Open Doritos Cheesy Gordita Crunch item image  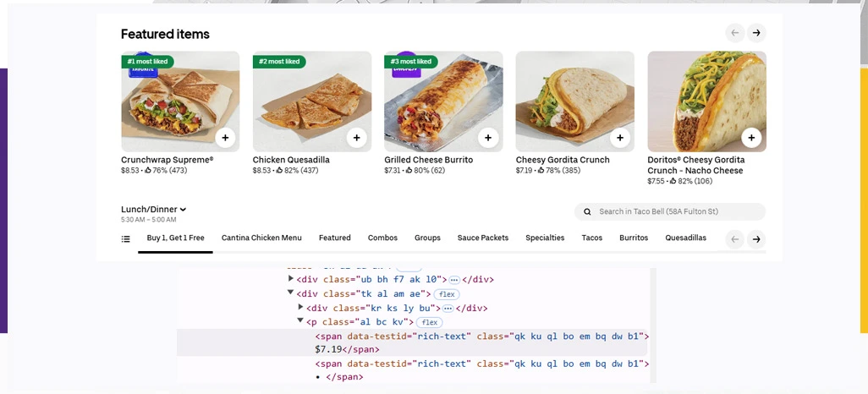(707, 101)
